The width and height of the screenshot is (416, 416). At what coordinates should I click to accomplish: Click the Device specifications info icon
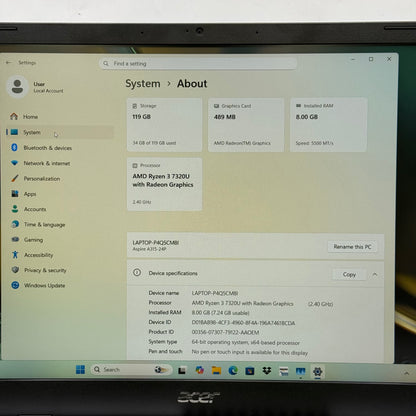click(x=137, y=273)
